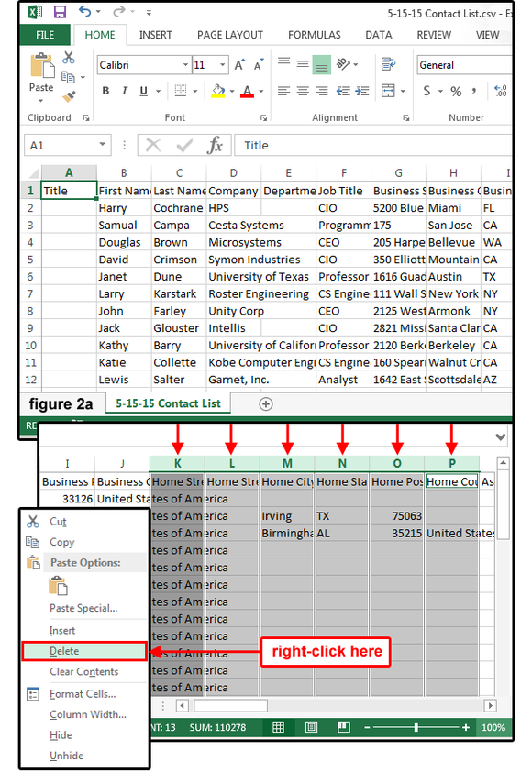532x773 pixels.
Task: Click the formula bar Cancel X icon
Action: click(153, 146)
